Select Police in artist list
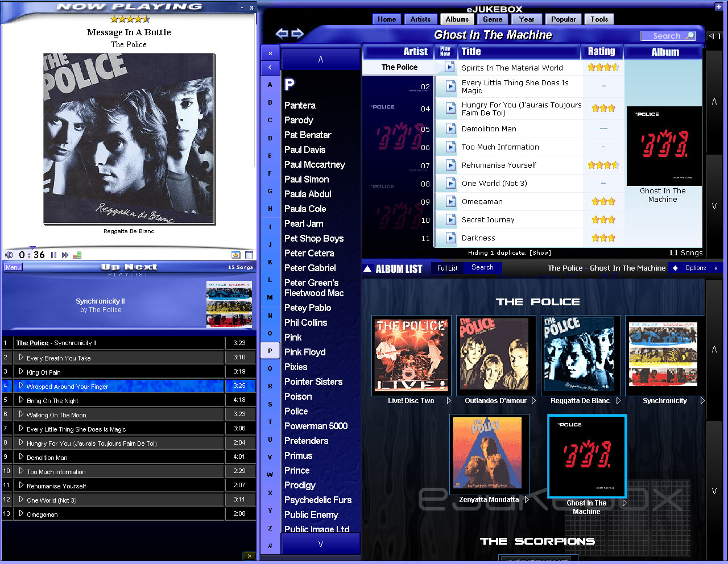The height and width of the screenshot is (564, 728). click(296, 411)
